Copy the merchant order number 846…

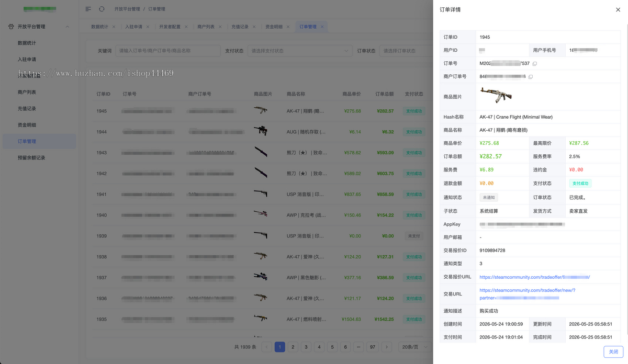click(x=531, y=76)
